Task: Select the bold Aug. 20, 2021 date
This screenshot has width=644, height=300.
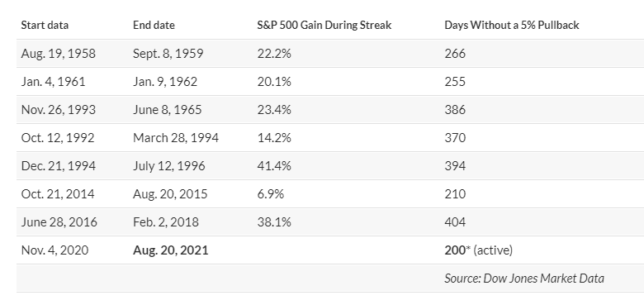Action: pos(170,250)
